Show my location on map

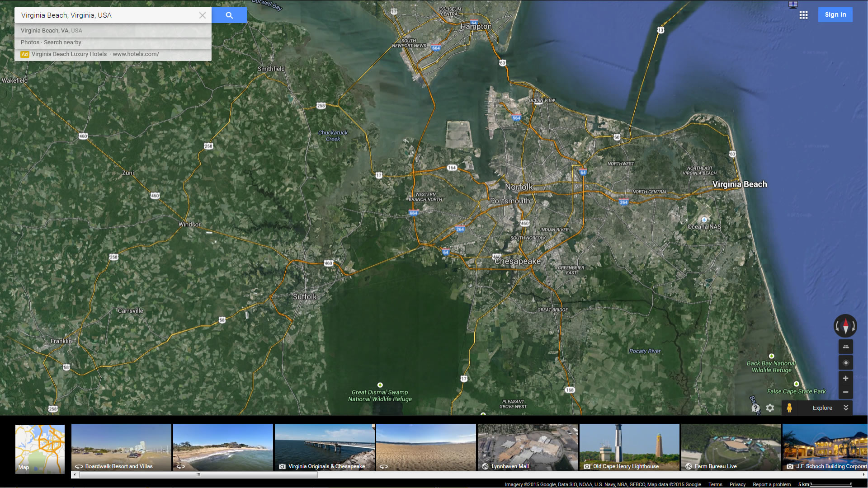click(845, 363)
